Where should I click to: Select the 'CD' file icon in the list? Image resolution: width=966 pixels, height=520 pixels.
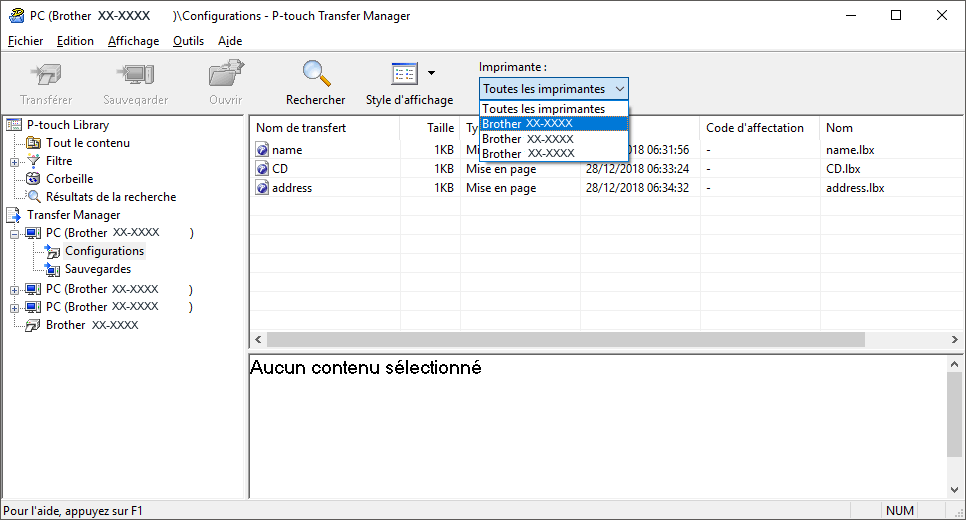pyautogui.click(x=262, y=169)
